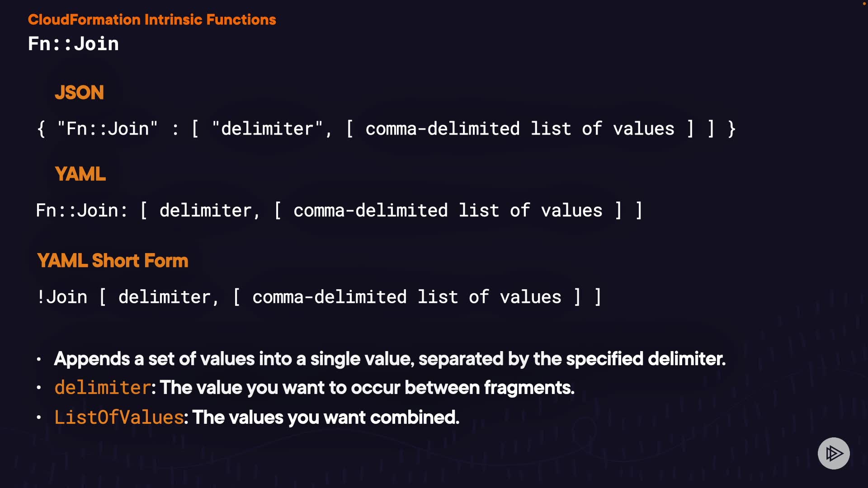Click the small orange dot in top-right corner
This screenshot has height=488, width=868.
[x=864, y=4]
